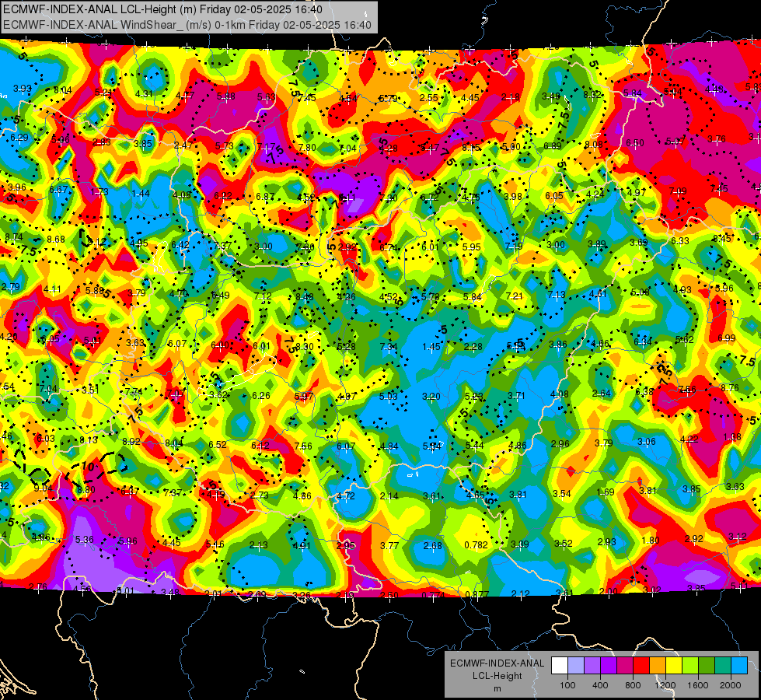Click the wind shear value 4.91
This screenshot has height=700, width=761.
(x=302, y=545)
